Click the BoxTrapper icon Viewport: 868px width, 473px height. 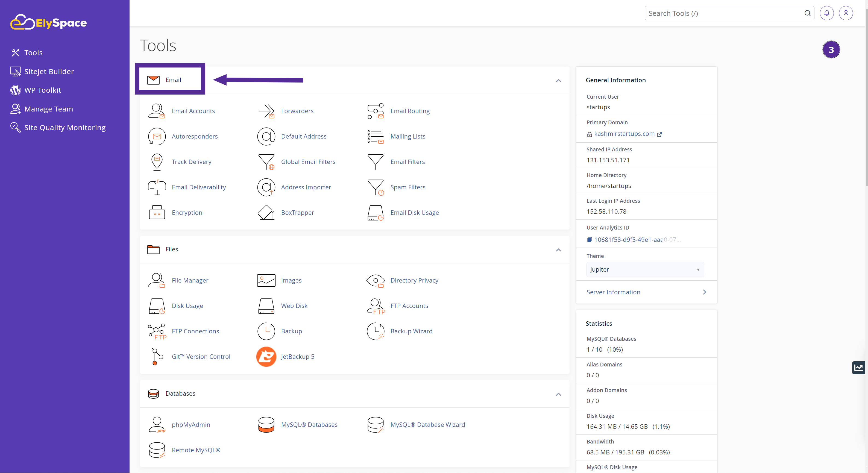(266, 212)
